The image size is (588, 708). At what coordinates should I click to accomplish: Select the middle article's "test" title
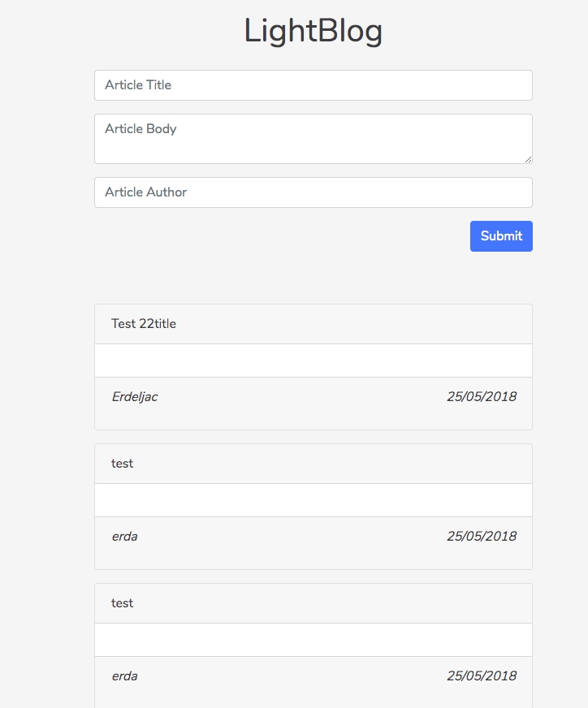tap(123, 464)
